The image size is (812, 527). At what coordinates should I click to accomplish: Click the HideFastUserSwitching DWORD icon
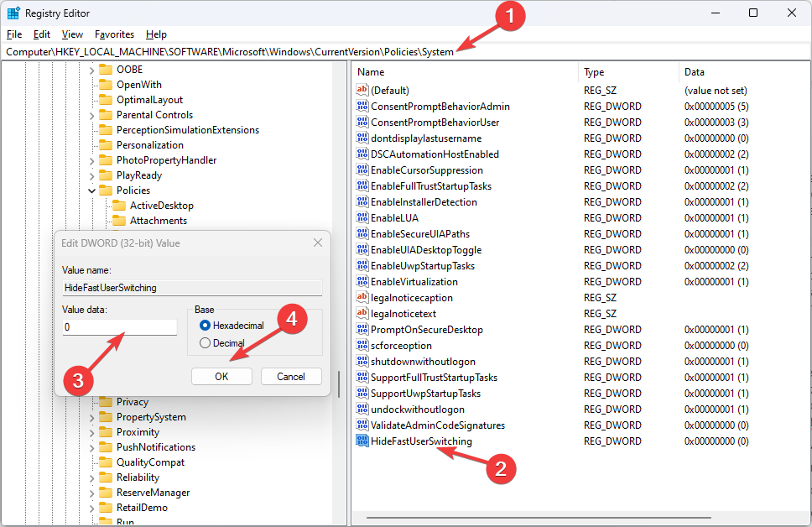point(362,441)
